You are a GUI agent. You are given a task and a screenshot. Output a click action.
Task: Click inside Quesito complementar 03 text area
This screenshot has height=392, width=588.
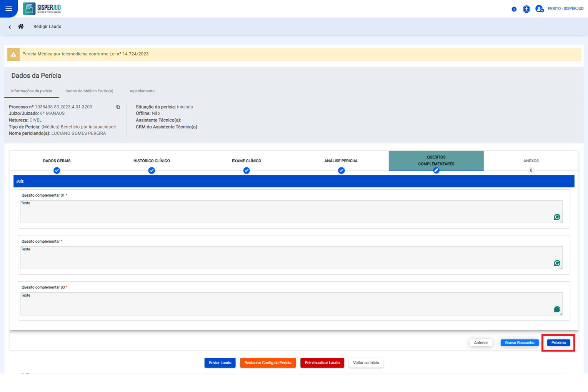285,304
